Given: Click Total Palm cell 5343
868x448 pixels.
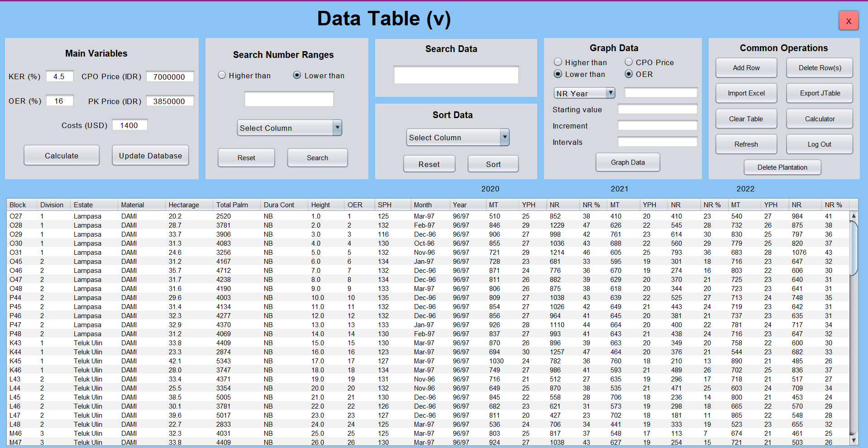Looking at the screenshot, I should pos(237,361).
